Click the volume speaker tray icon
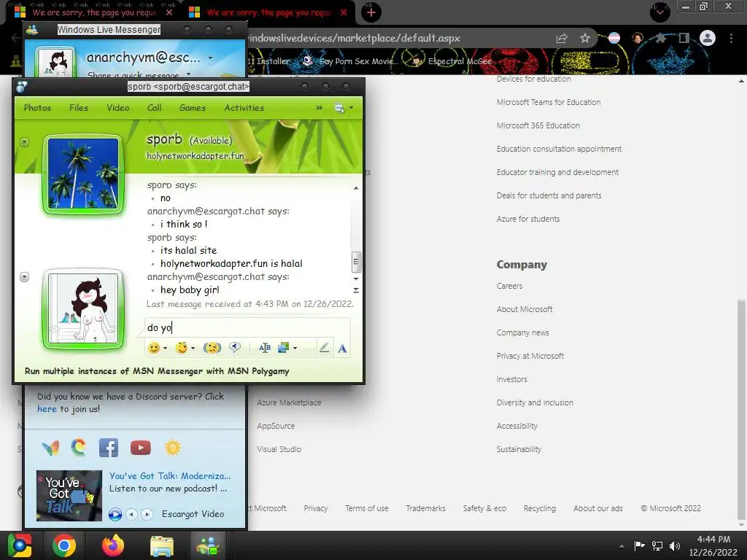Image resolution: width=747 pixels, height=560 pixels. pos(674,545)
